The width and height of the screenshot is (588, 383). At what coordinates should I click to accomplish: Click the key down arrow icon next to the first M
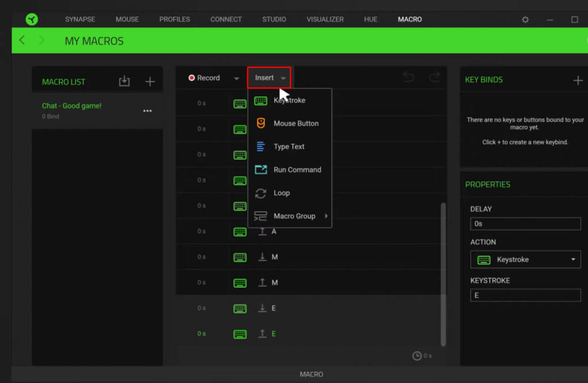pos(262,257)
